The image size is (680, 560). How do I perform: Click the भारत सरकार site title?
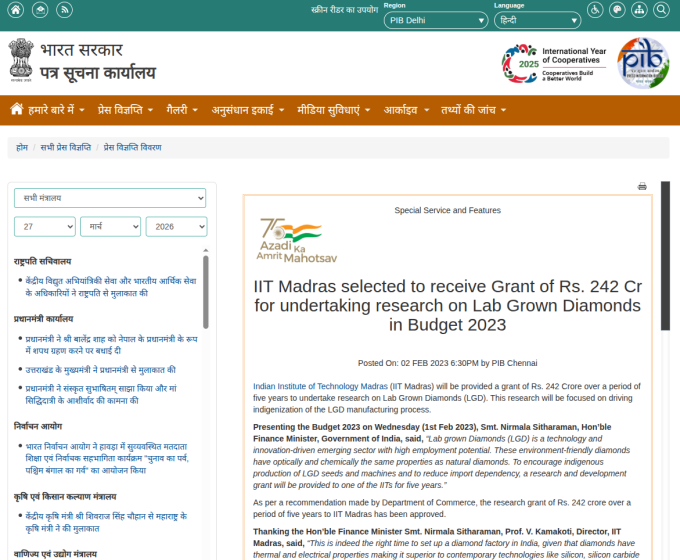(82, 50)
